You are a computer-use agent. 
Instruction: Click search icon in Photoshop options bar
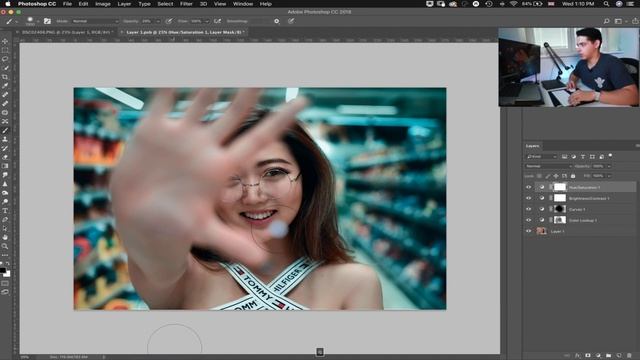coord(607,21)
